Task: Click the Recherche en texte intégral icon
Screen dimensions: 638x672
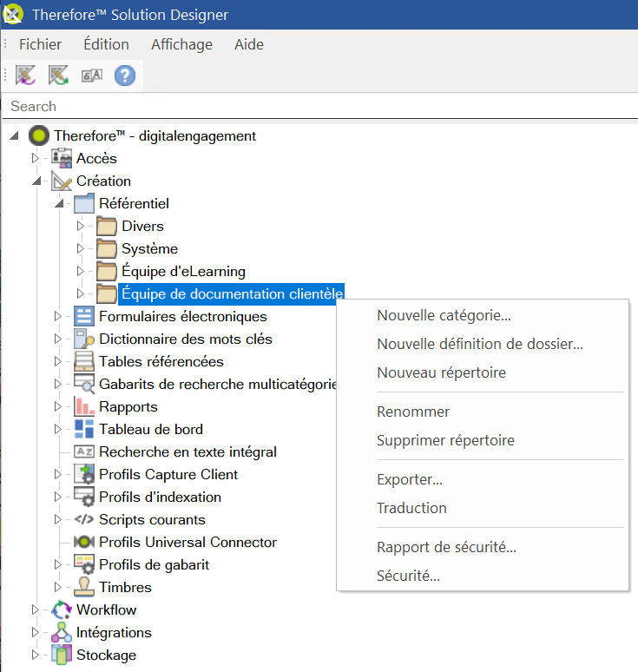Action: click(84, 451)
